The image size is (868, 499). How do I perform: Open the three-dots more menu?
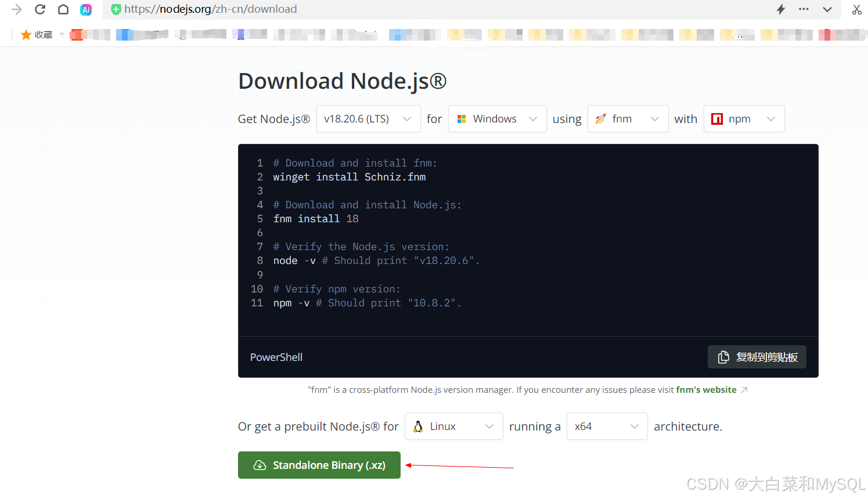804,9
